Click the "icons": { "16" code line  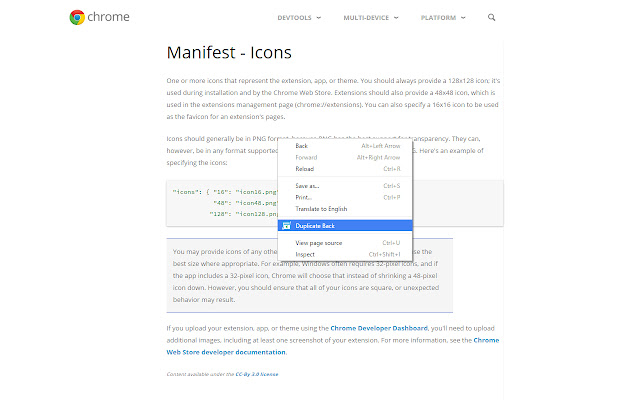click(x=225, y=192)
